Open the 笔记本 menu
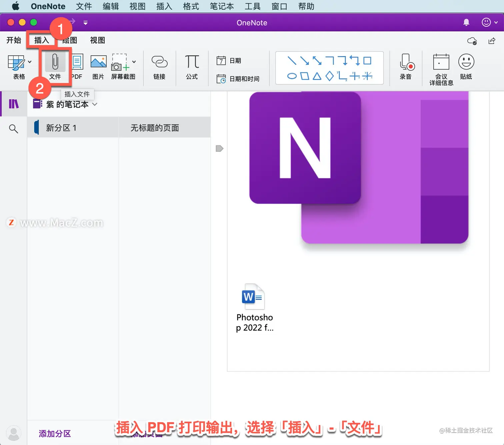 click(222, 6)
